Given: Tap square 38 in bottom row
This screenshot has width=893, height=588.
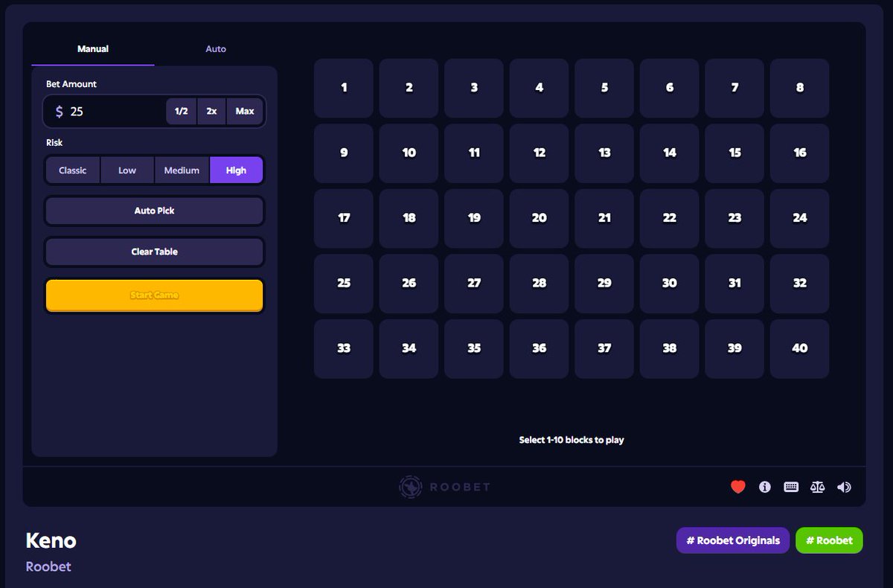Looking at the screenshot, I should tap(669, 348).
